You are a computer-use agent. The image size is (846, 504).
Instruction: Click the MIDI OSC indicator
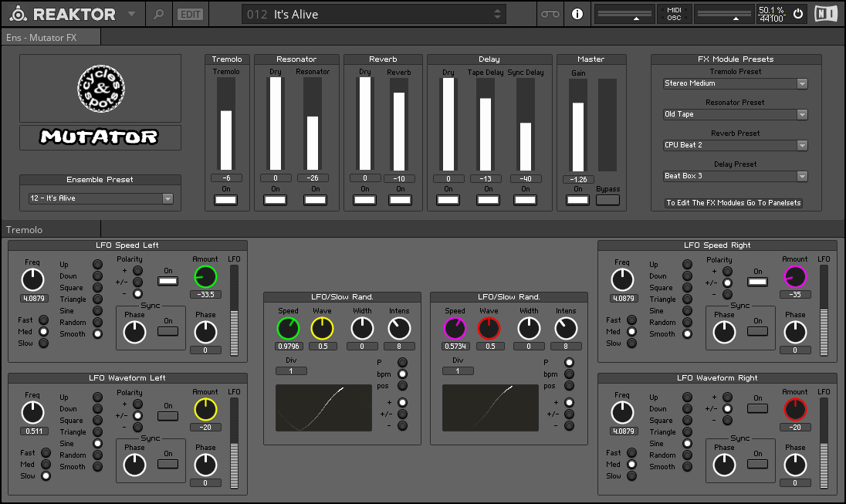click(x=674, y=14)
